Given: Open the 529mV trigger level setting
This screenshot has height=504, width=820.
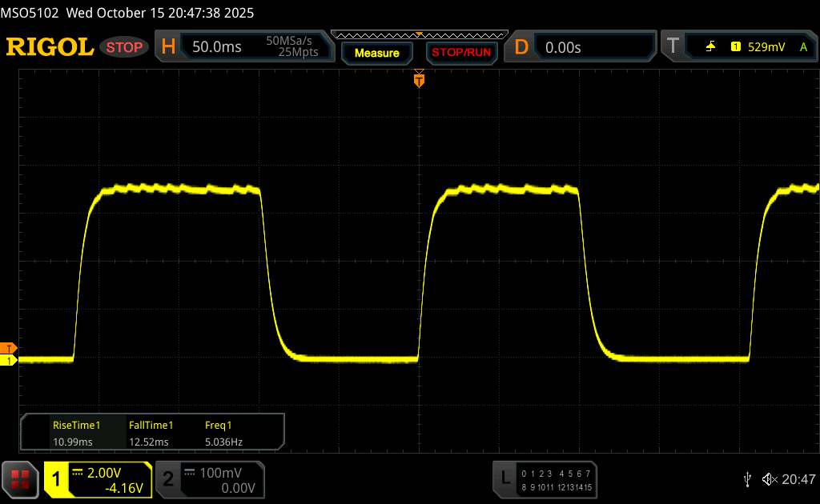Looking at the screenshot, I should pyautogui.click(x=766, y=47).
